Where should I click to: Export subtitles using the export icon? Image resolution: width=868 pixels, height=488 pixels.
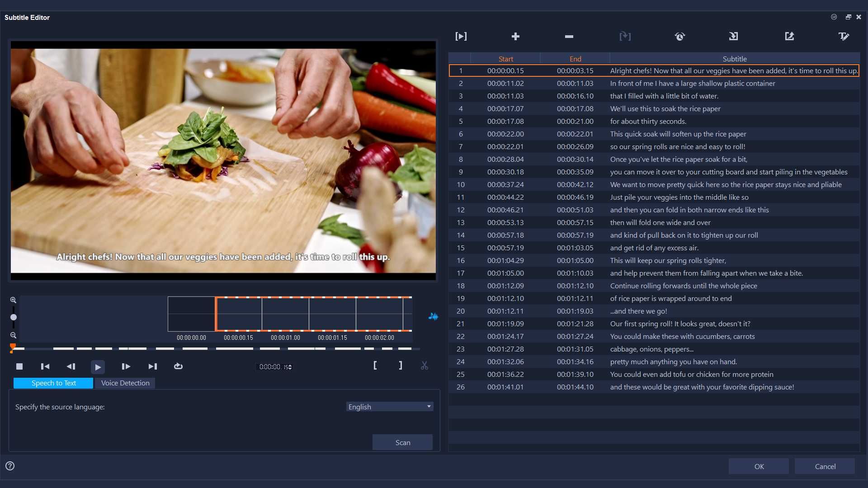point(789,36)
